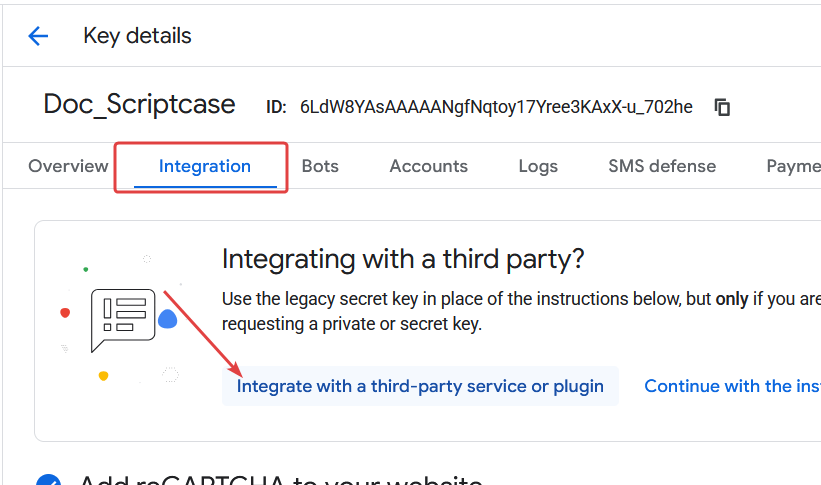Select the partially visible Payment tab
The height and width of the screenshot is (485, 821).
tap(793, 166)
